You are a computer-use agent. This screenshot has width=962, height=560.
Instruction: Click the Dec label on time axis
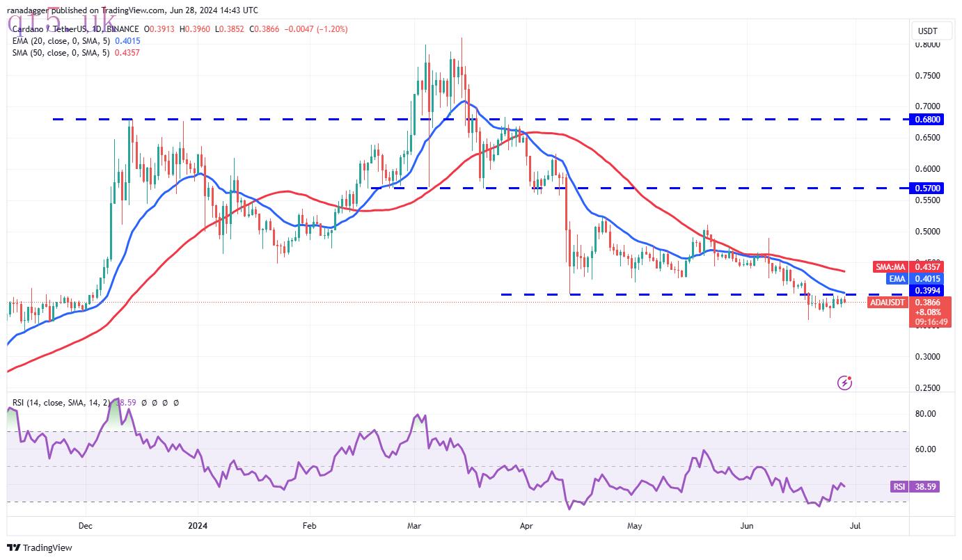point(85,525)
